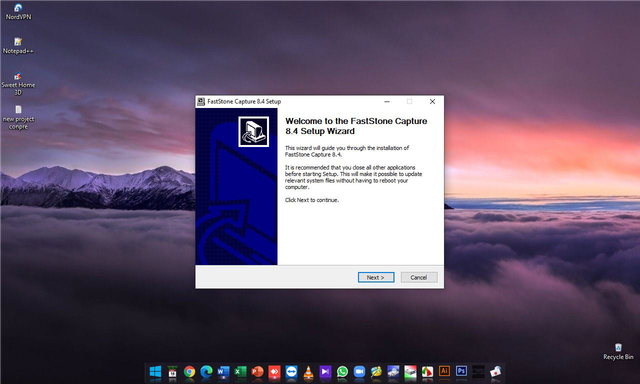This screenshot has height=384, width=640.
Task: Click the Welcome to FastStone Capture heading
Action: pos(356,126)
